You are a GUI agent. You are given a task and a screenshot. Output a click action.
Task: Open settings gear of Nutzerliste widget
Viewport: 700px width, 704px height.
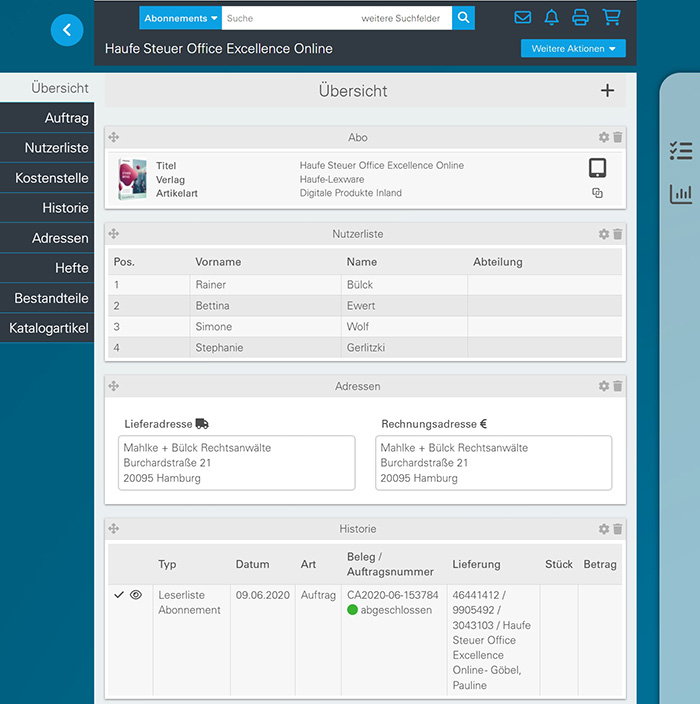[x=603, y=234]
